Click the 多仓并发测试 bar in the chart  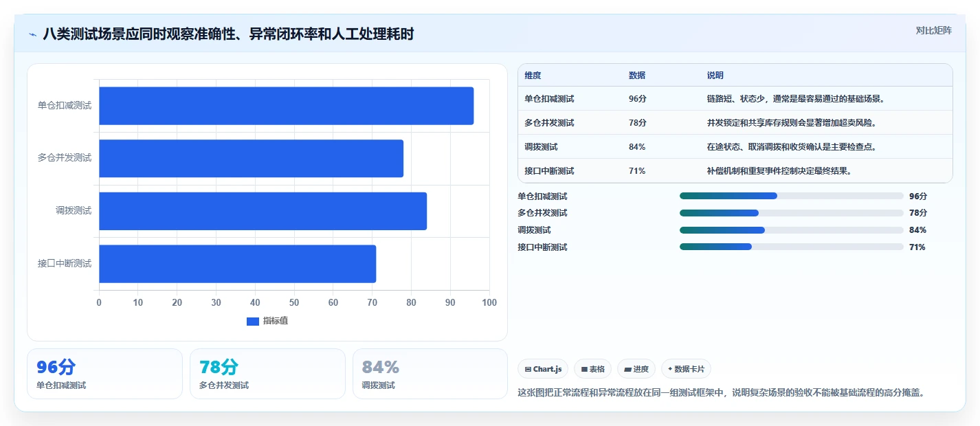pos(252,158)
